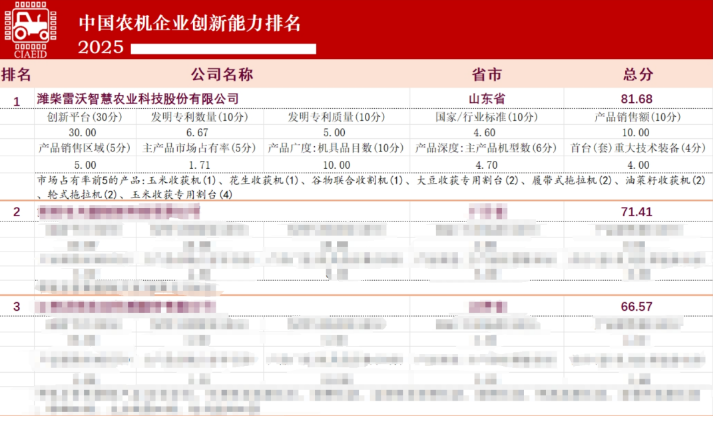Screen dimensions: 713x421
Task: Click the label 产品广度:机具品目数(10分)
Action: pyautogui.click(x=336, y=148)
